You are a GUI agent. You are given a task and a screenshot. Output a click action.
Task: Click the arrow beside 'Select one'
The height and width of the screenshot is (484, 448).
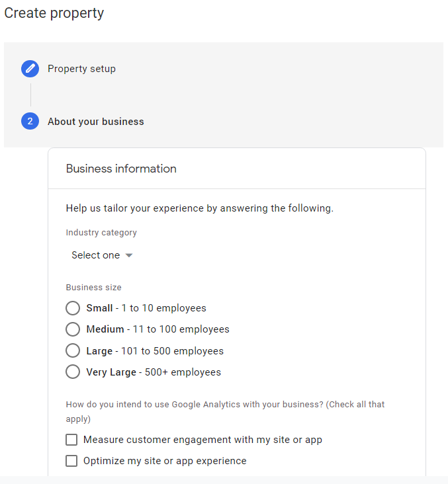(x=129, y=255)
